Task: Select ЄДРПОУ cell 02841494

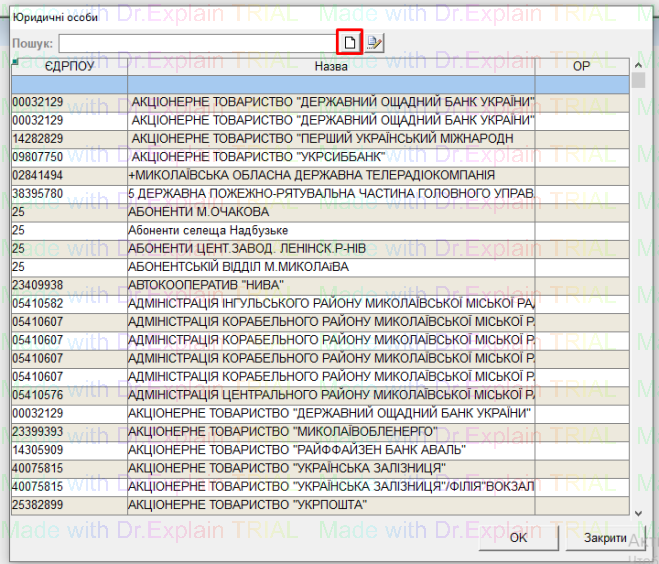Action: (x=69, y=175)
